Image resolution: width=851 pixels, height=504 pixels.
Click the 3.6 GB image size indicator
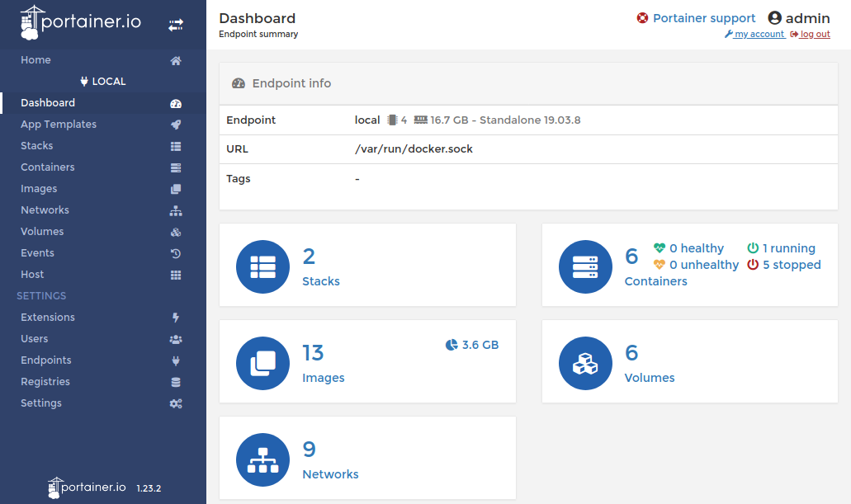[x=472, y=345]
